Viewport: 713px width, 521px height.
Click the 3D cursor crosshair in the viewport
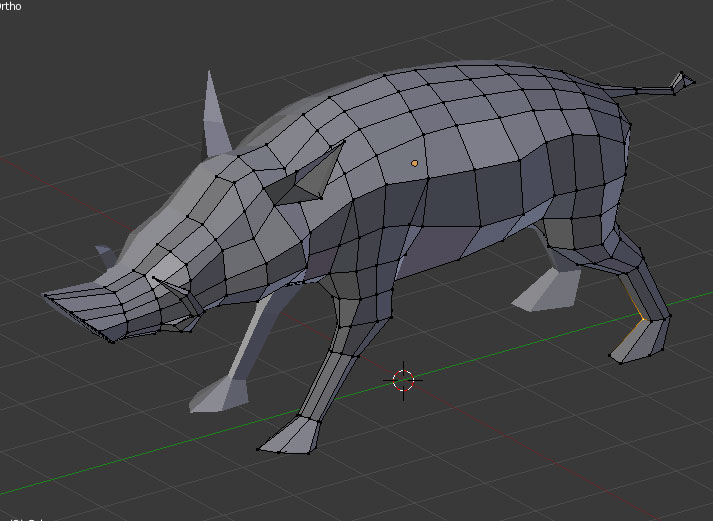click(x=403, y=381)
